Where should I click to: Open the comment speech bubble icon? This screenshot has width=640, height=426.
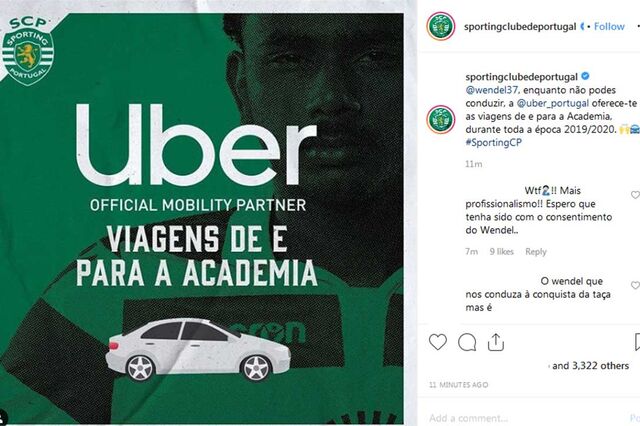(x=467, y=342)
